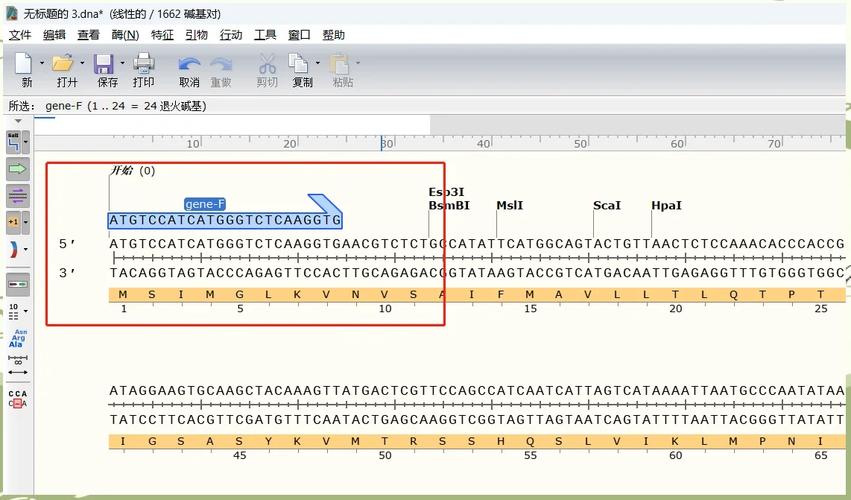This screenshot has height=500, width=851.
Task: Select the MslI enzyme site label
Action: 510,206
